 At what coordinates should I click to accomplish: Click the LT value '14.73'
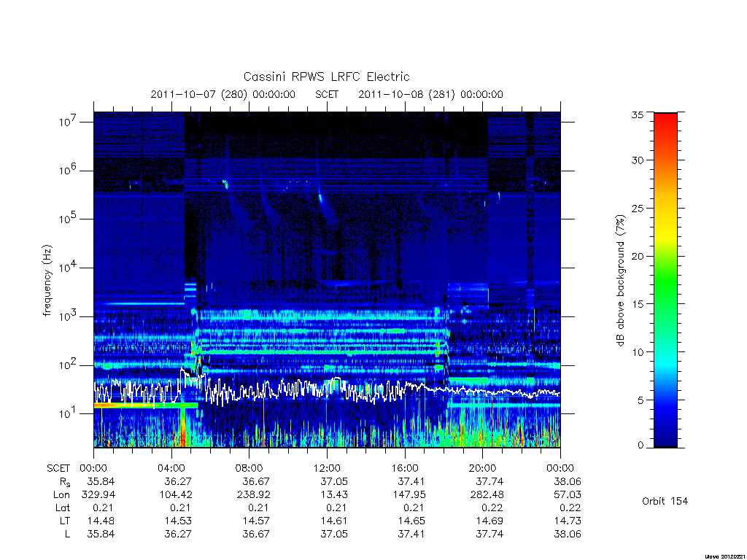[568, 521]
